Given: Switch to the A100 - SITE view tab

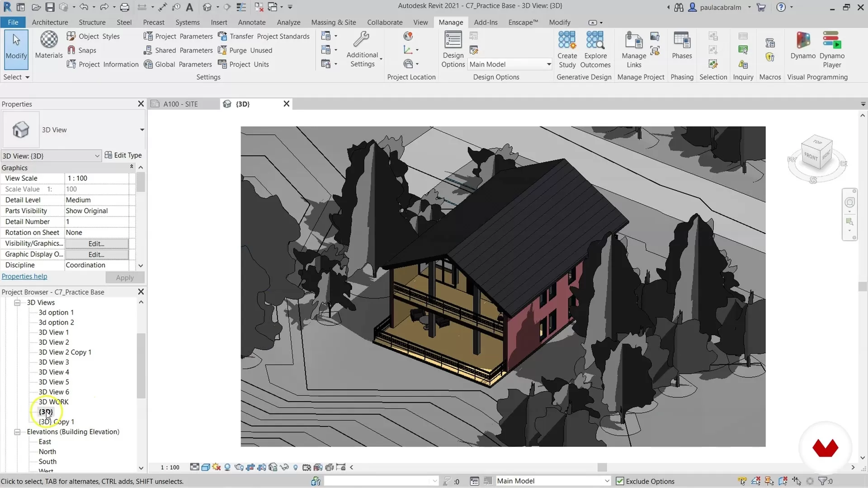Looking at the screenshot, I should (180, 103).
